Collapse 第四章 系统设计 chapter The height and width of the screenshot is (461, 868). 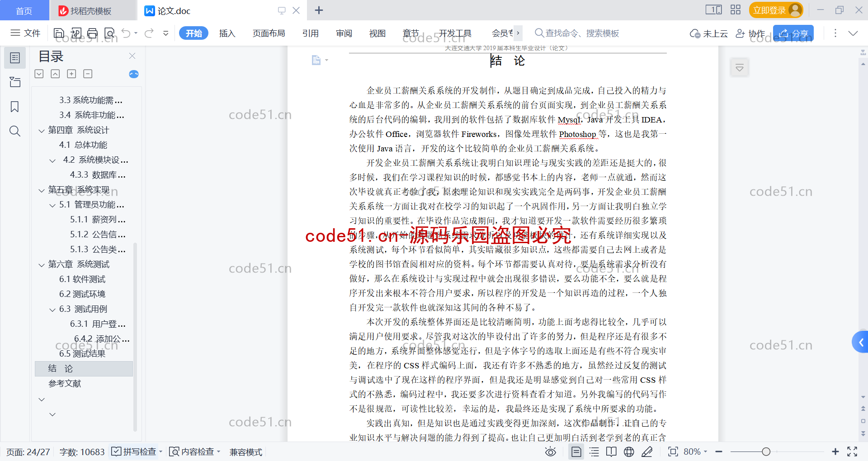42,131
